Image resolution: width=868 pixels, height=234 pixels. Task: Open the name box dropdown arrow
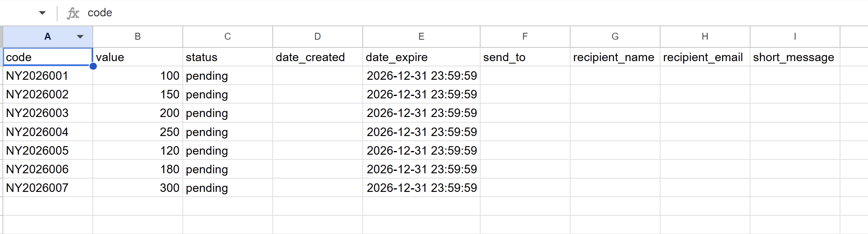pyautogui.click(x=42, y=13)
